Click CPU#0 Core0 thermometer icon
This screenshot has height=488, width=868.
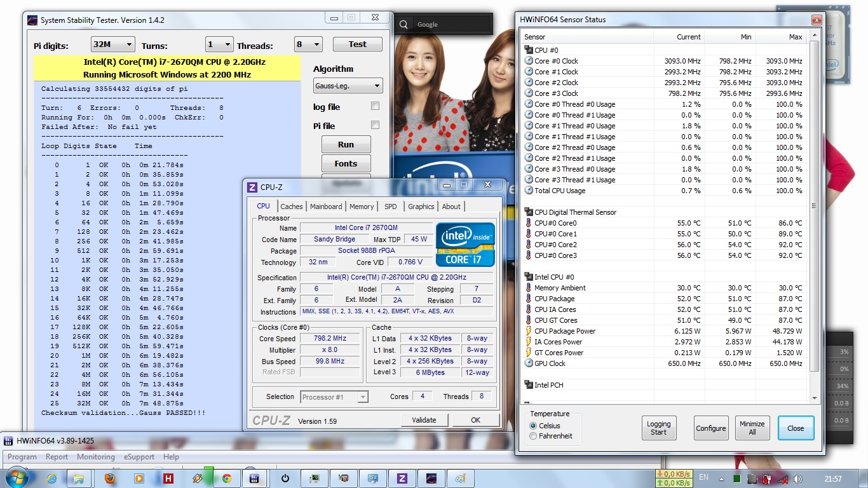tap(529, 223)
